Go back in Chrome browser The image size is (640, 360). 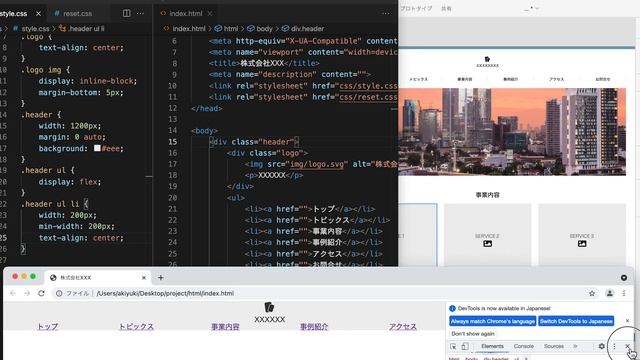point(13,293)
